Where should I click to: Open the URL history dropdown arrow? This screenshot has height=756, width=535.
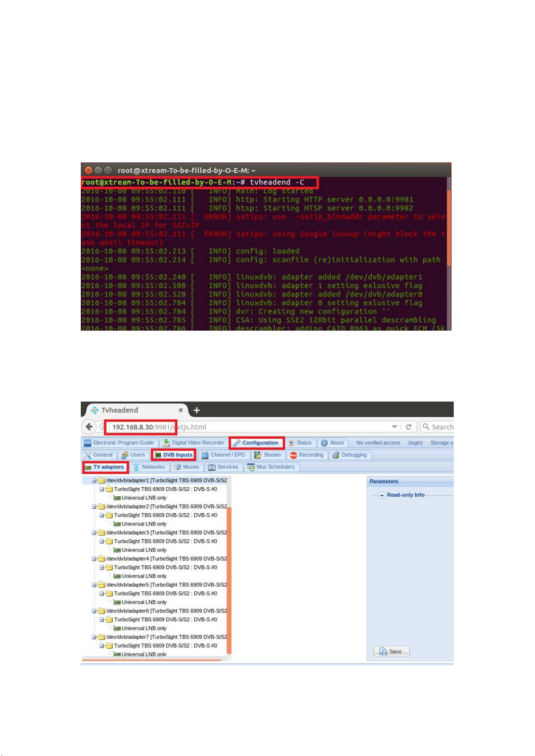(x=394, y=427)
